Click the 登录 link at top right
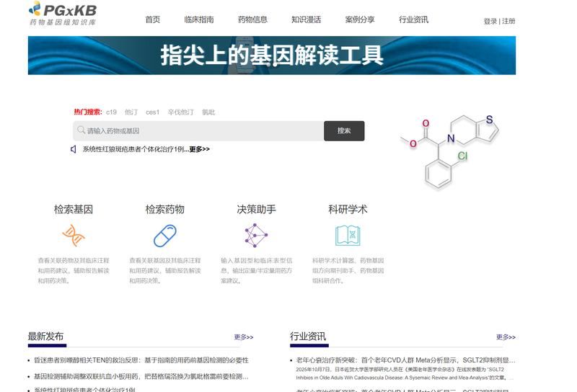The image size is (577, 392). pos(490,22)
